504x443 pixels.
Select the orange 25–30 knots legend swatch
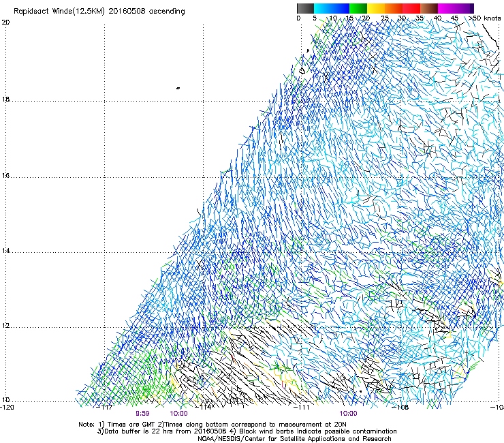point(394,8)
